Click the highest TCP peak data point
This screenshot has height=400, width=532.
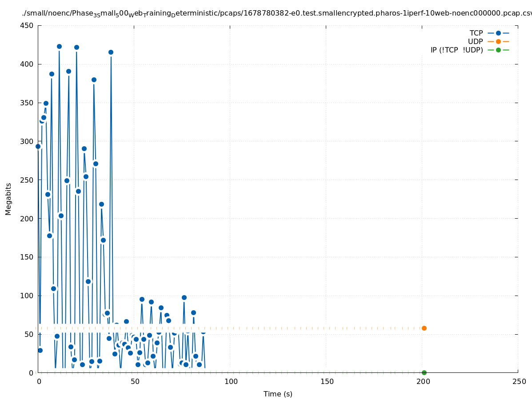(x=59, y=46)
